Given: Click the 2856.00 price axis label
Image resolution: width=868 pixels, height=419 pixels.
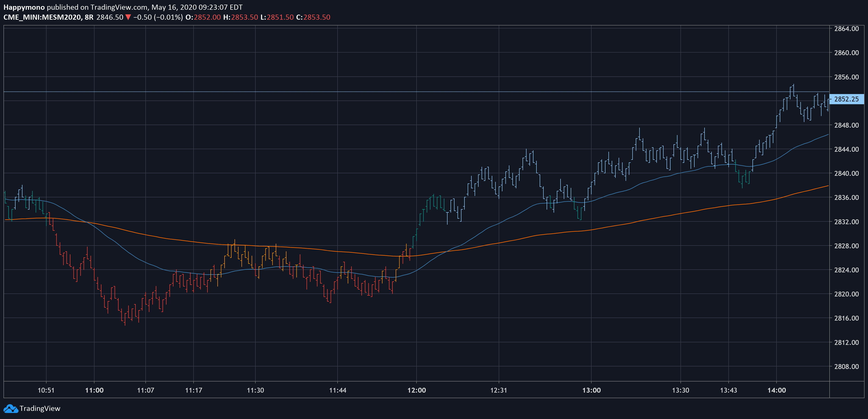Looking at the screenshot, I should (846, 77).
